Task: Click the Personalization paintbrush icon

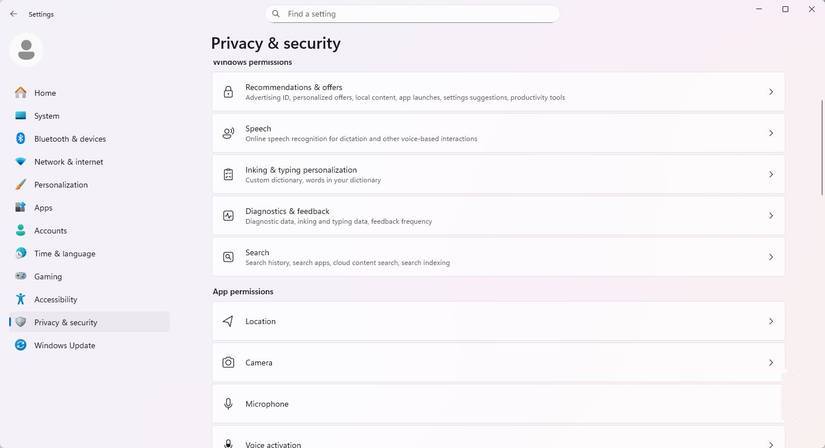Action: [21, 185]
